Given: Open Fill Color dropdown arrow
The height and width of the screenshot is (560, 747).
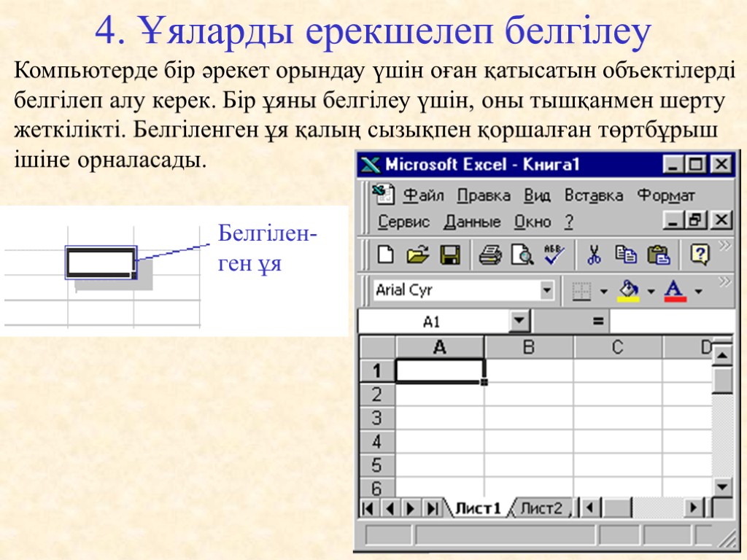Looking at the screenshot, I should point(651,292).
